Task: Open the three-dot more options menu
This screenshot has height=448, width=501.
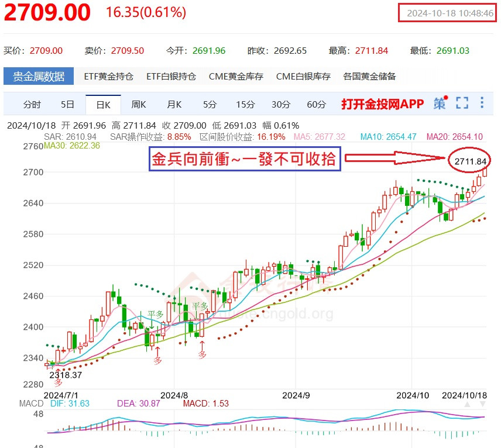Action: click(482, 103)
